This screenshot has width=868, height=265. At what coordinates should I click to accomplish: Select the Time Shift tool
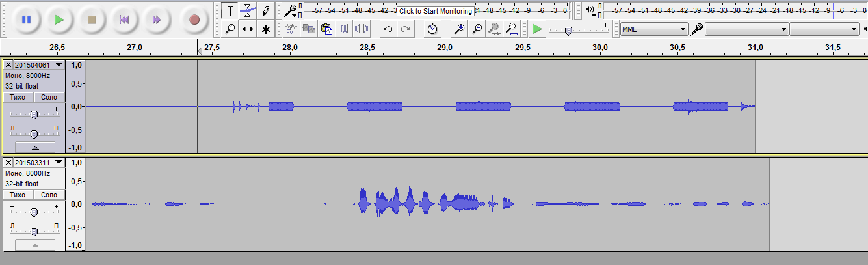point(248,29)
